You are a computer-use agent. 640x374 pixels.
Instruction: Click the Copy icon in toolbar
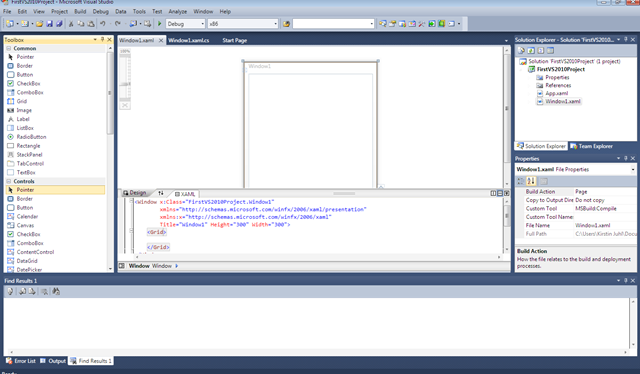(81, 24)
